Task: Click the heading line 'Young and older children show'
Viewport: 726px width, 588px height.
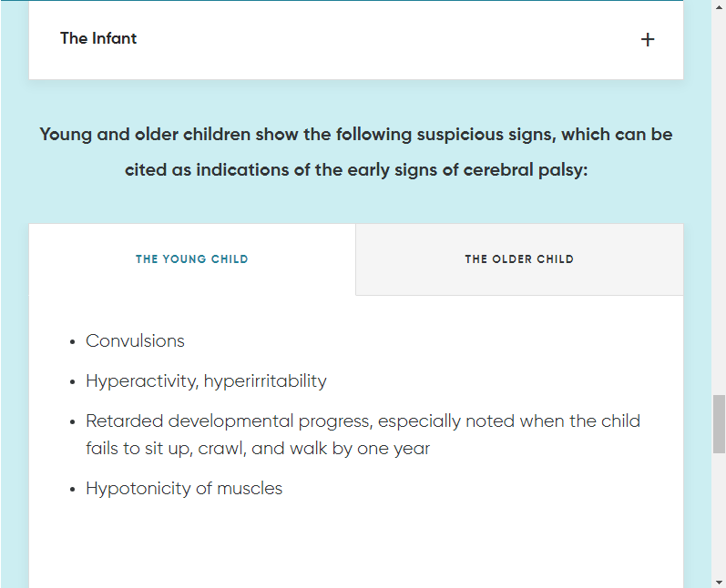Action: (355, 135)
